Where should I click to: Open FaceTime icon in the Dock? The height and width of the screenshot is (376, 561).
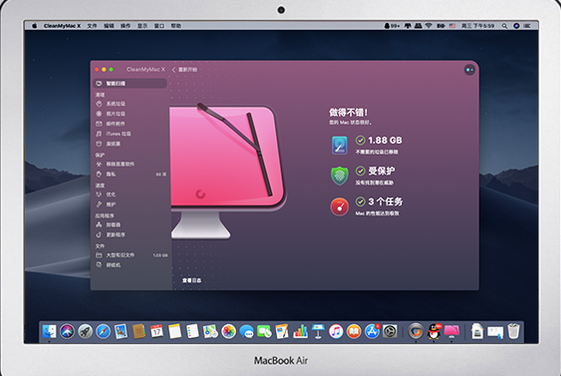point(264,332)
